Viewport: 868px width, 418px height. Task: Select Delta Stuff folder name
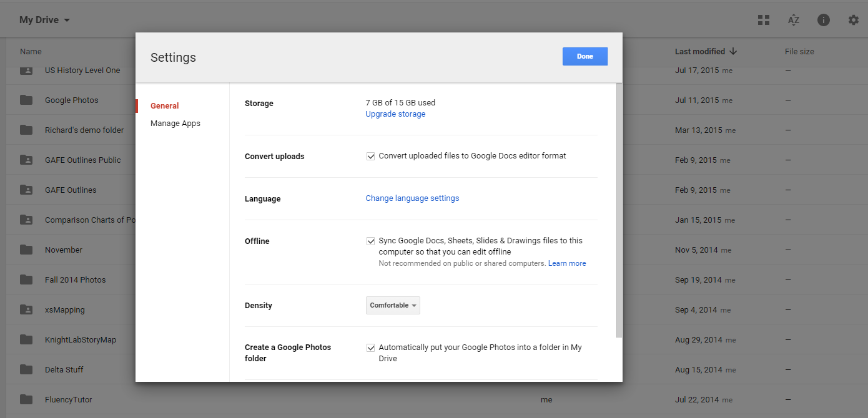click(64, 370)
